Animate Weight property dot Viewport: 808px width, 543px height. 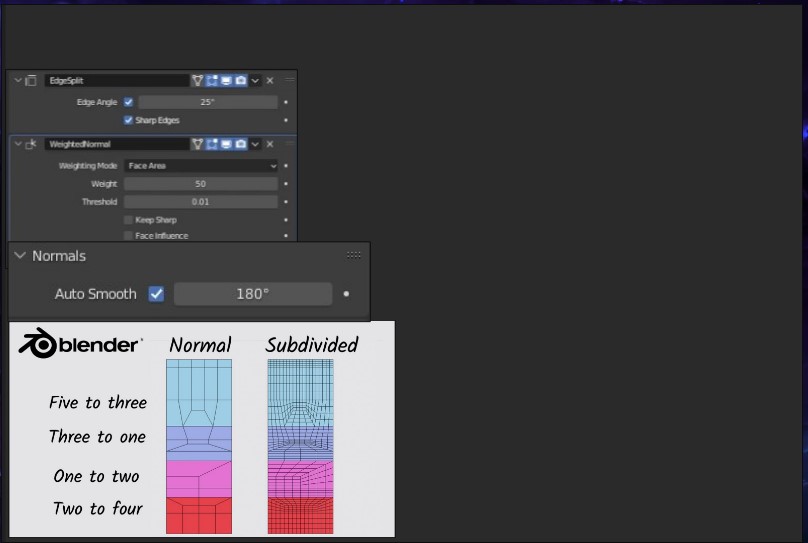click(286, 184)
